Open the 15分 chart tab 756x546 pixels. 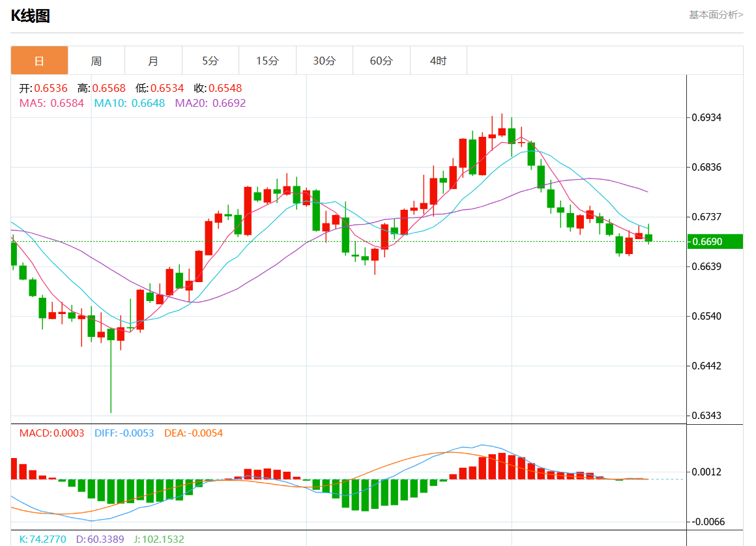tap(268, 61)
